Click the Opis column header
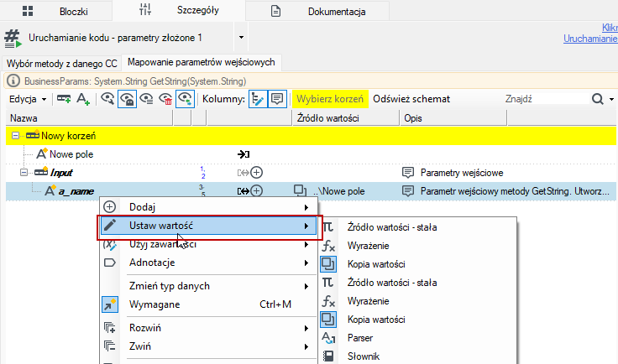This screenshot has height=364, width=618. click(453, 118)
